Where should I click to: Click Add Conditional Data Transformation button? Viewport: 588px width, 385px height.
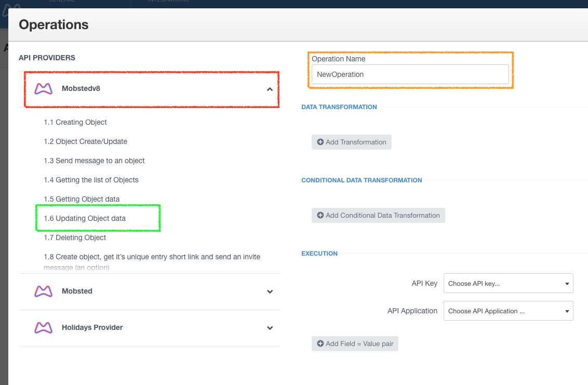click(x=378, y=216)
